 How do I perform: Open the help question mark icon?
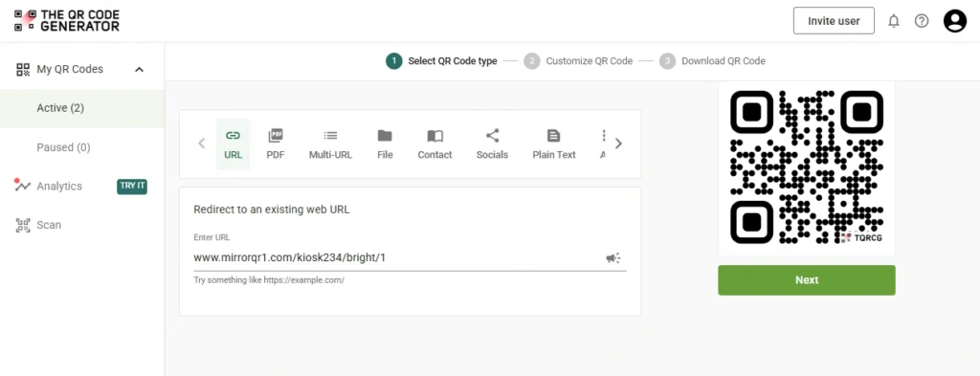coord(922,21)
